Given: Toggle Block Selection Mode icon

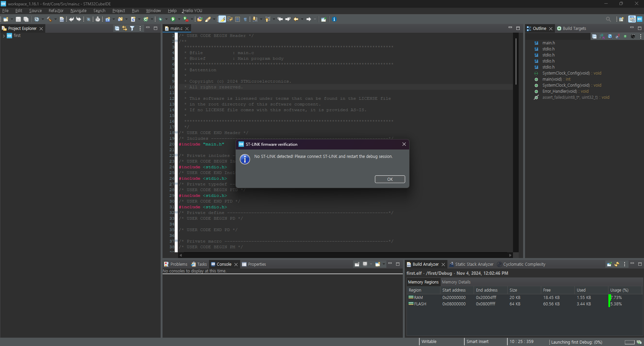Looking at the screenshot, I should [237, 19].
